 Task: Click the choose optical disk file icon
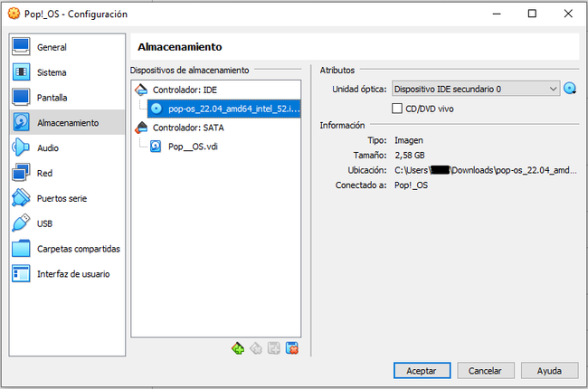[570, 89]
